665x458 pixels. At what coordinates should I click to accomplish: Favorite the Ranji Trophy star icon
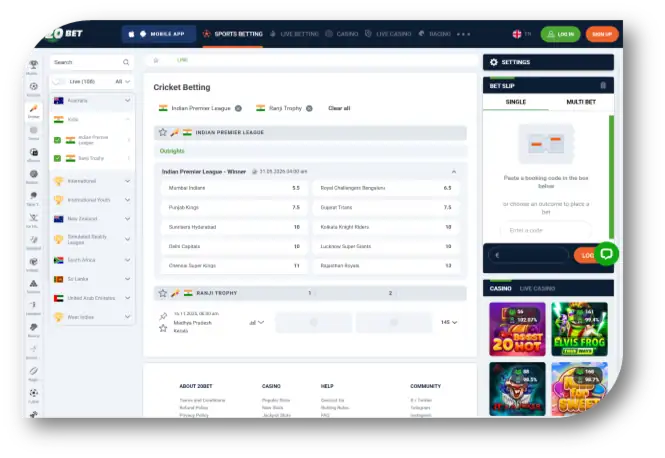(163, 293)
